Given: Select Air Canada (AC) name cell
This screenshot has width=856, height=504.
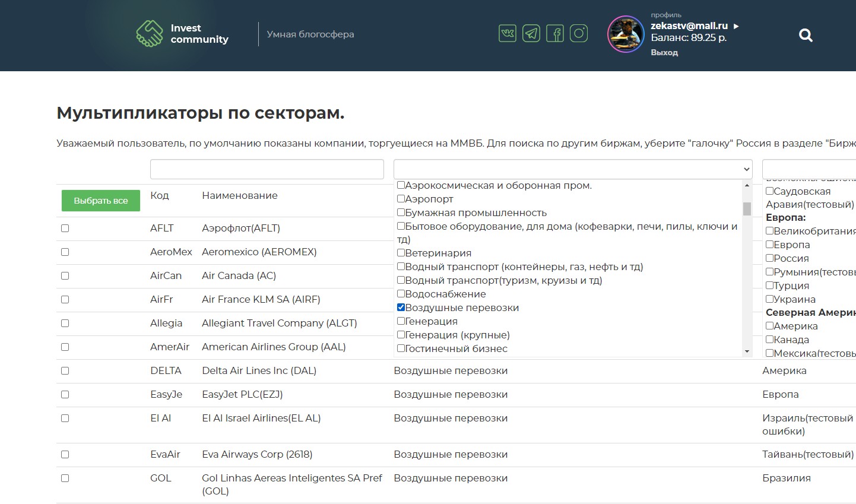Looking at the screenshot, I should pyautogui.click(x=239, y=276).
